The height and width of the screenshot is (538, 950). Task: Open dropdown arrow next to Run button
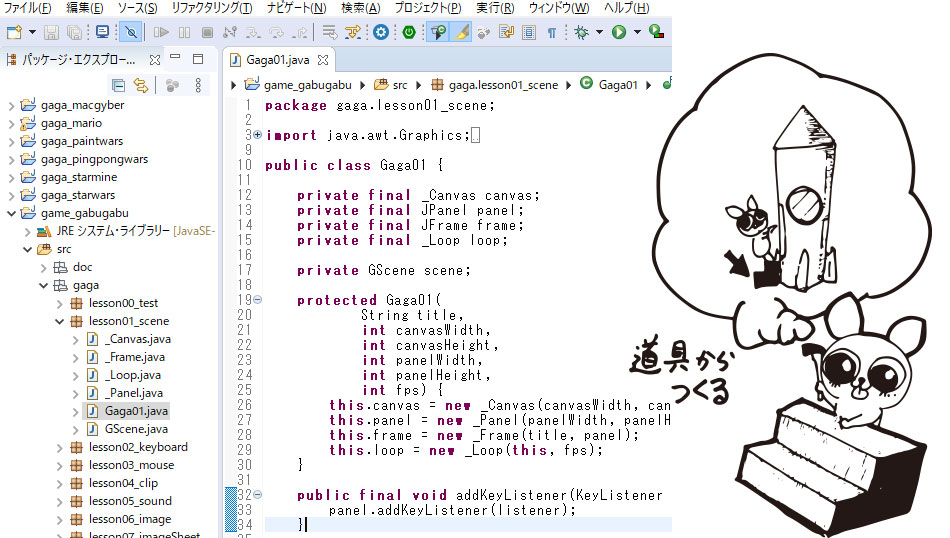636,32
